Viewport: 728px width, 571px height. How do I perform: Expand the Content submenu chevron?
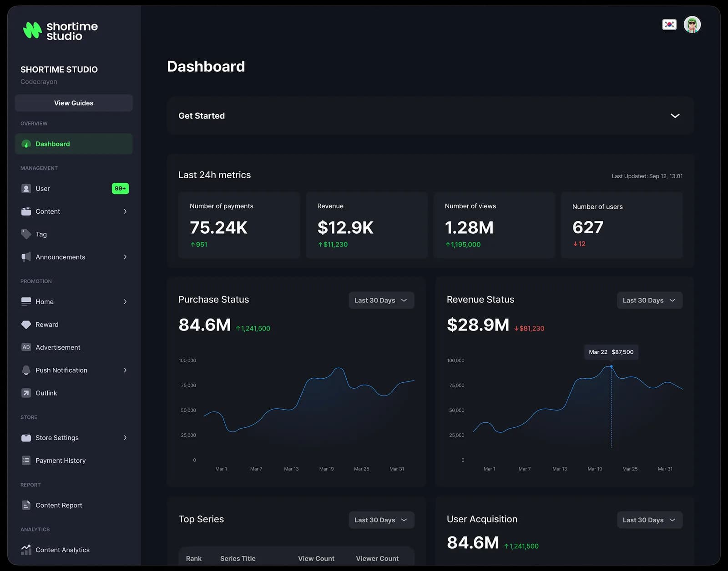click(125, 211)
